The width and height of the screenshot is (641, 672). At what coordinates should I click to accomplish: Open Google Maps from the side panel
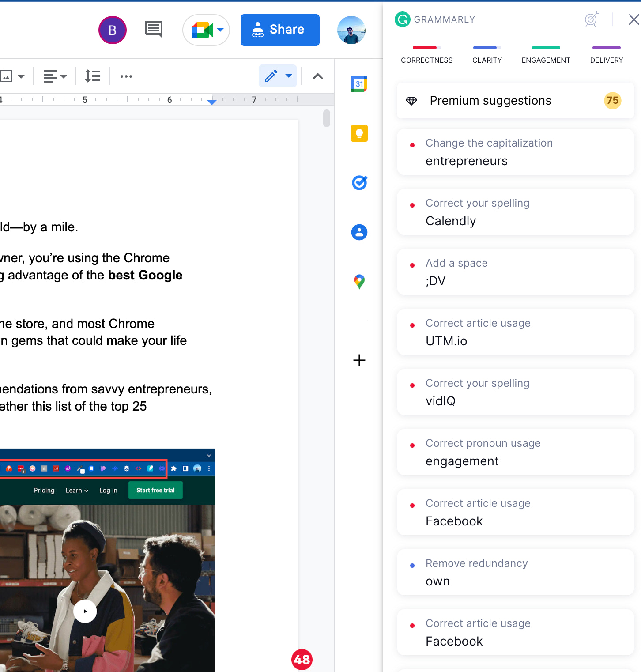click(x=359, y=282)
